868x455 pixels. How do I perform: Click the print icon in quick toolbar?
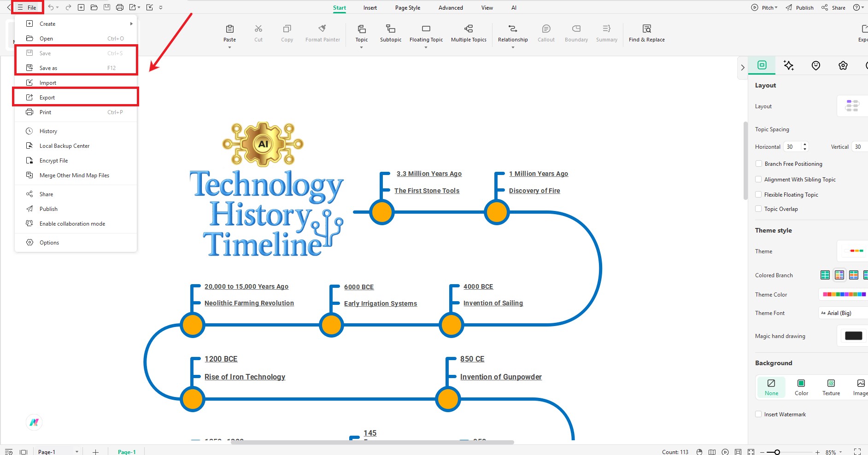[120, 7]
